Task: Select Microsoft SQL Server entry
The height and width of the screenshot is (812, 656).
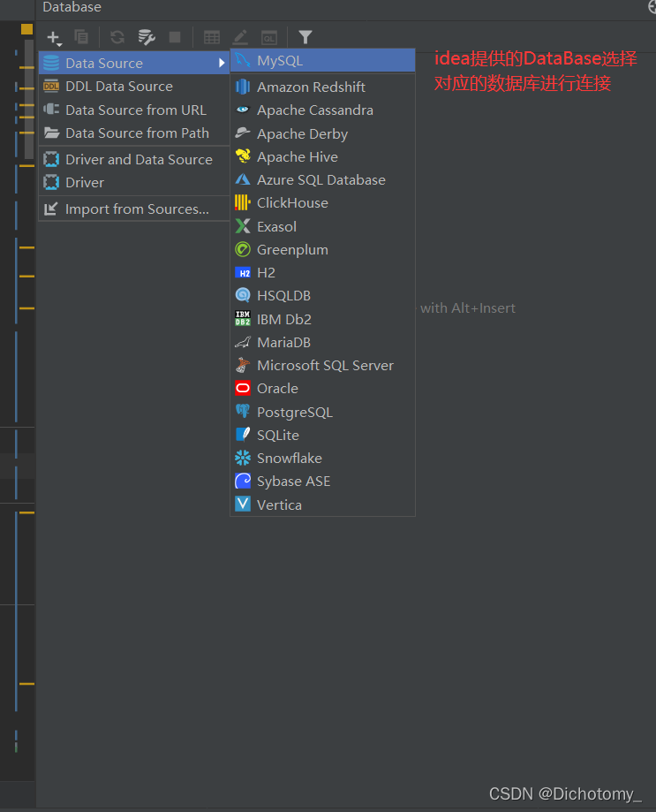Action: pos(323,366)
